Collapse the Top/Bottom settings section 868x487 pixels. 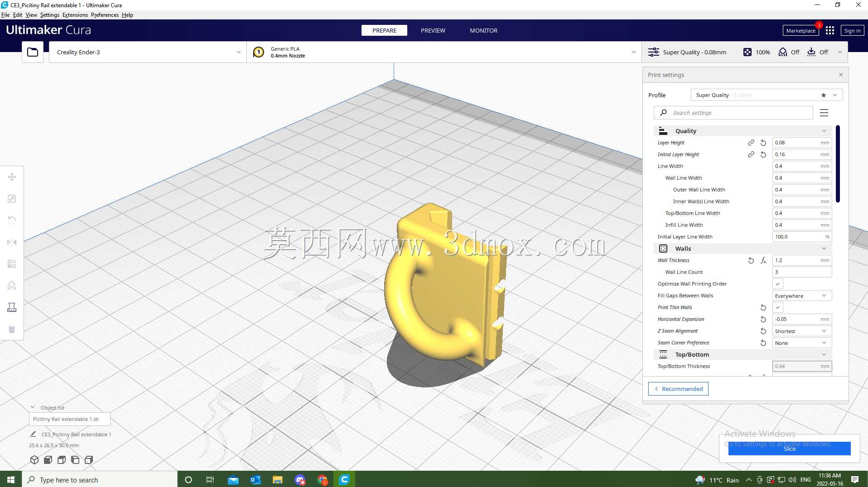tap(743, 354)
